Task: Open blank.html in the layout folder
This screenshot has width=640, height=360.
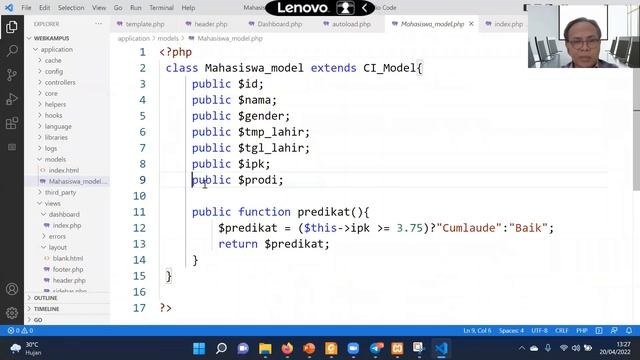Action: click(x=67, y=258)
